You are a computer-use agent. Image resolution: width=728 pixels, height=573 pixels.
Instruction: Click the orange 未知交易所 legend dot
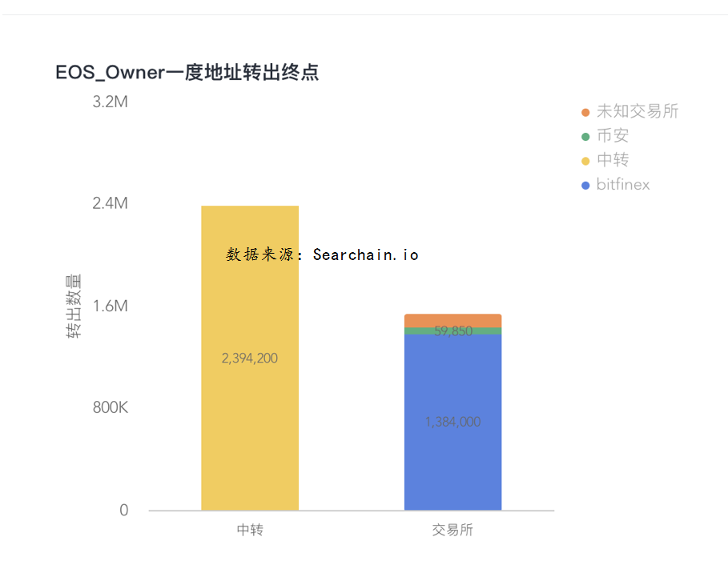(585, 112)
